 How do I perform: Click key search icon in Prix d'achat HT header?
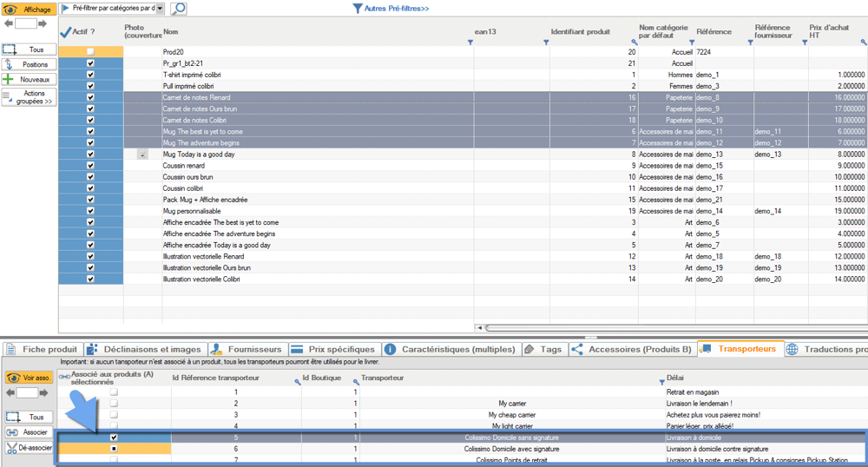pos(863,42)
